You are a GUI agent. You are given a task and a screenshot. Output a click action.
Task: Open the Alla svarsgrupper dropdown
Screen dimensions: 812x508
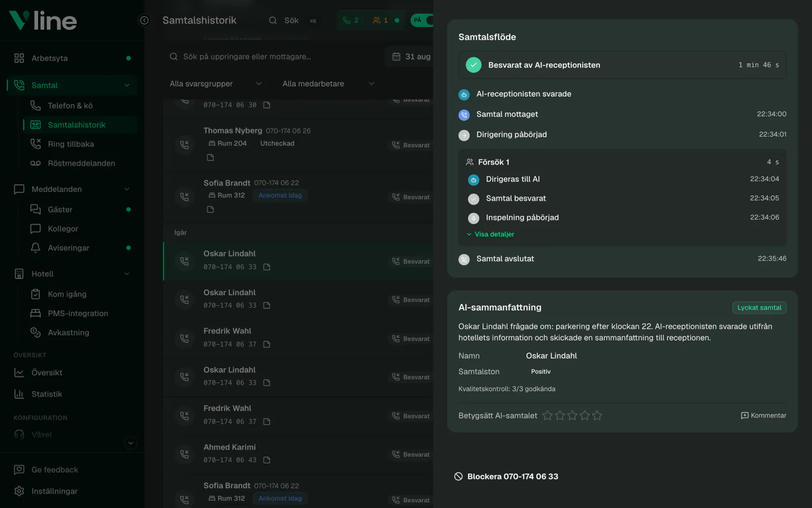215,84
